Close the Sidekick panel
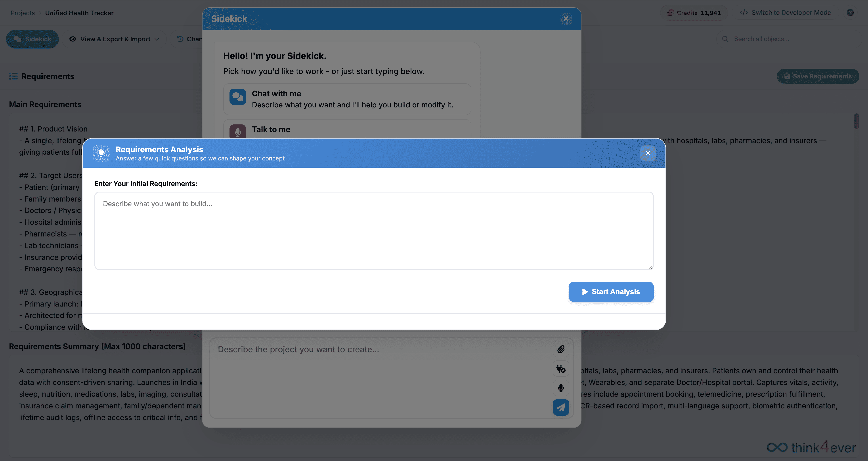Screen dimensions: 868x461 [566, 19]
